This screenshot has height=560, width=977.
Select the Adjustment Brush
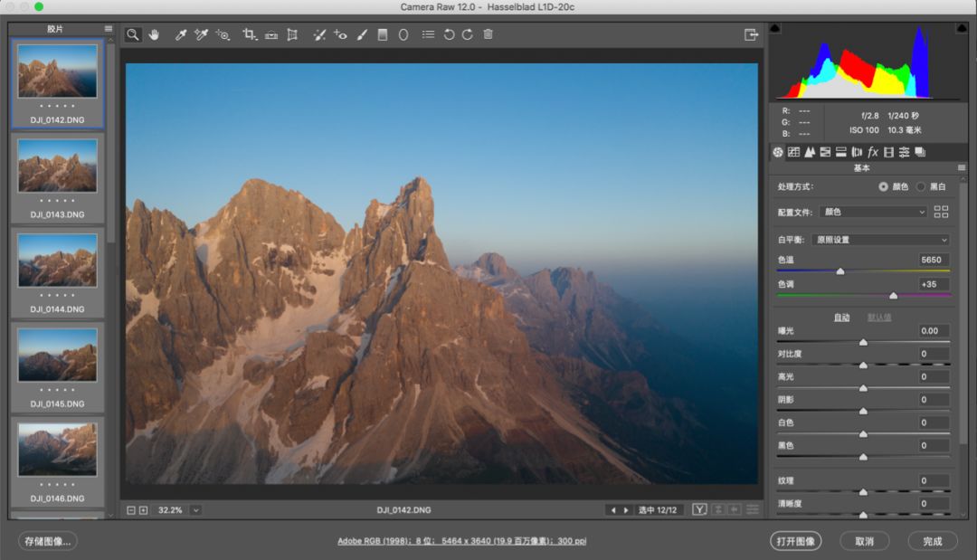[x=362, y=35]
